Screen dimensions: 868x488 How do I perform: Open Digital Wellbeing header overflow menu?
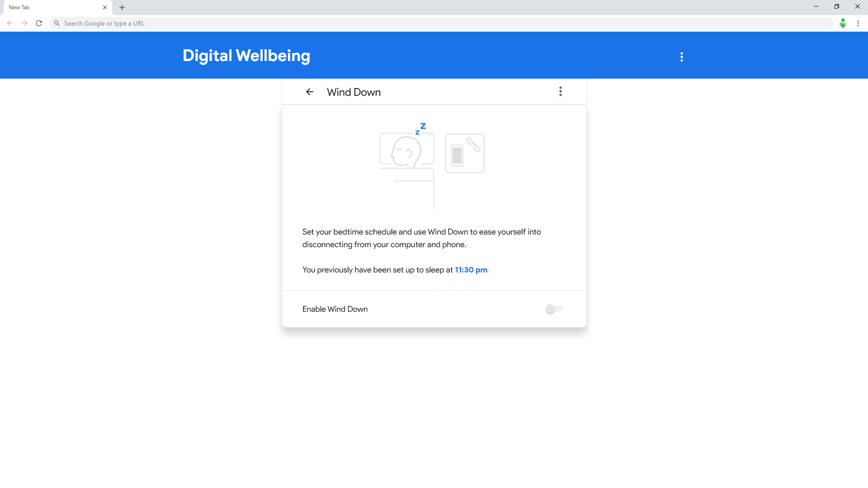(681, 57)
